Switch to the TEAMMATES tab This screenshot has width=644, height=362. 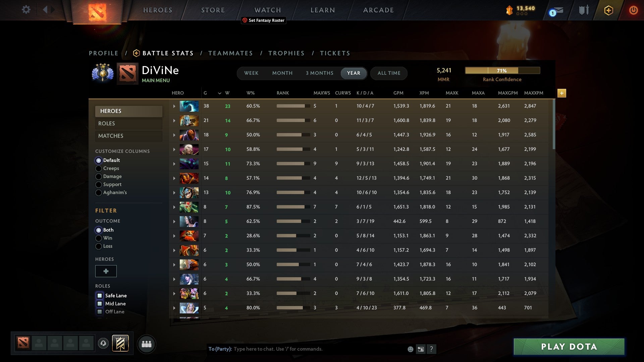click(231, 53)
